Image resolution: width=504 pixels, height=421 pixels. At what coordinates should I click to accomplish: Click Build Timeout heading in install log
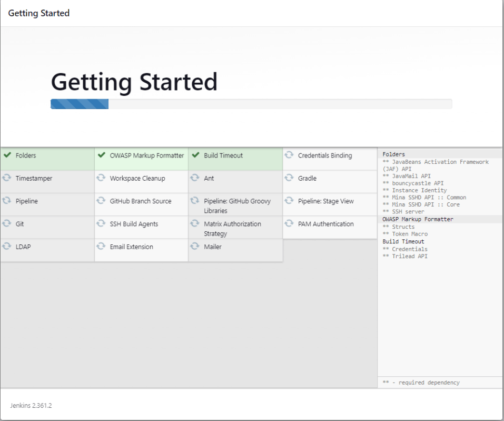[x=403, y=241]
